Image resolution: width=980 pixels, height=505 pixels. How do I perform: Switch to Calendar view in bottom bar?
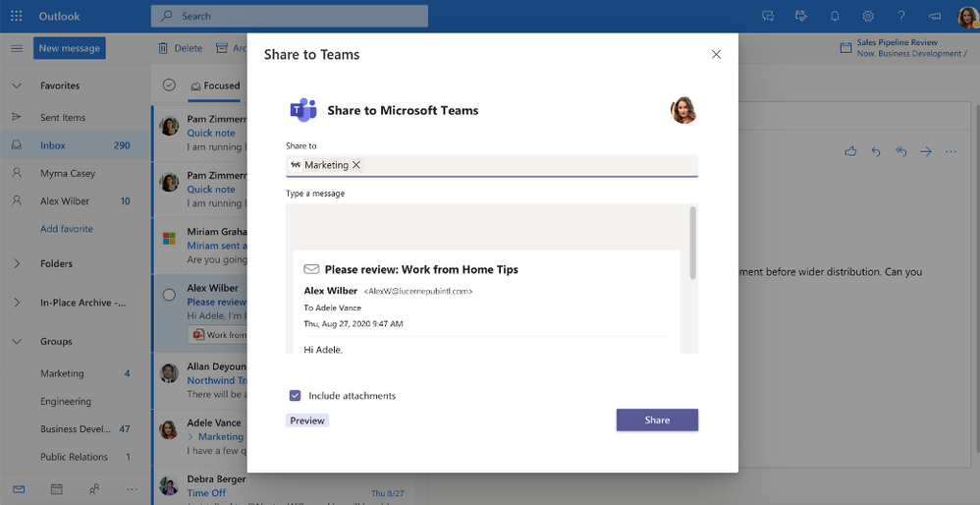[57, 488]
